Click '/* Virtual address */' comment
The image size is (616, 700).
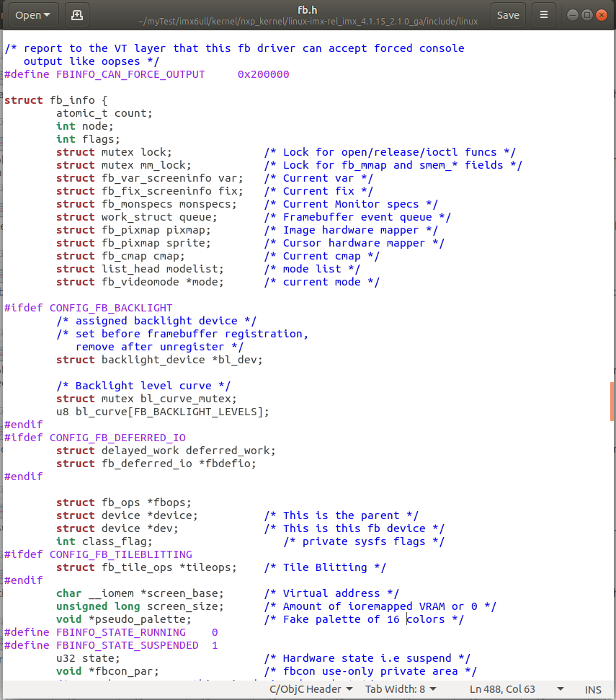(331, 593)
